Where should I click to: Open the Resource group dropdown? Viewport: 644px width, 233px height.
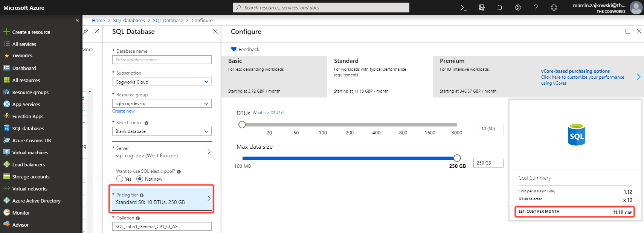162,104
